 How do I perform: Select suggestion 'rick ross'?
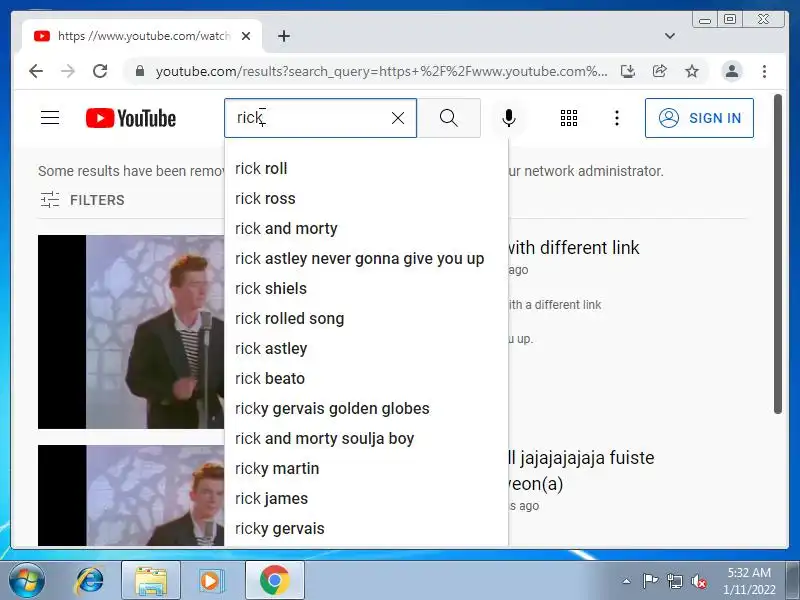coord(366,198)
